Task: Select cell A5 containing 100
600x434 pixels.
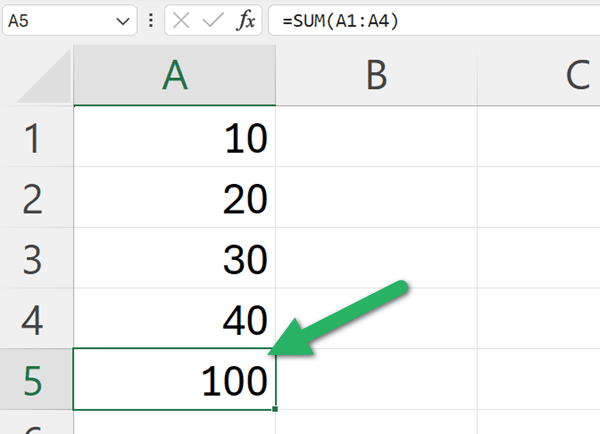Action: (x=175, y=379)
